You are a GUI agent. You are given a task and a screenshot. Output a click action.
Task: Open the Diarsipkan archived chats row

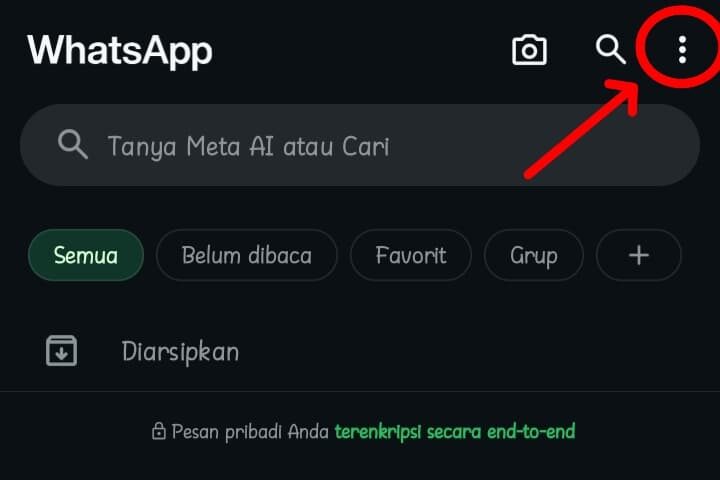pos(360,351)
